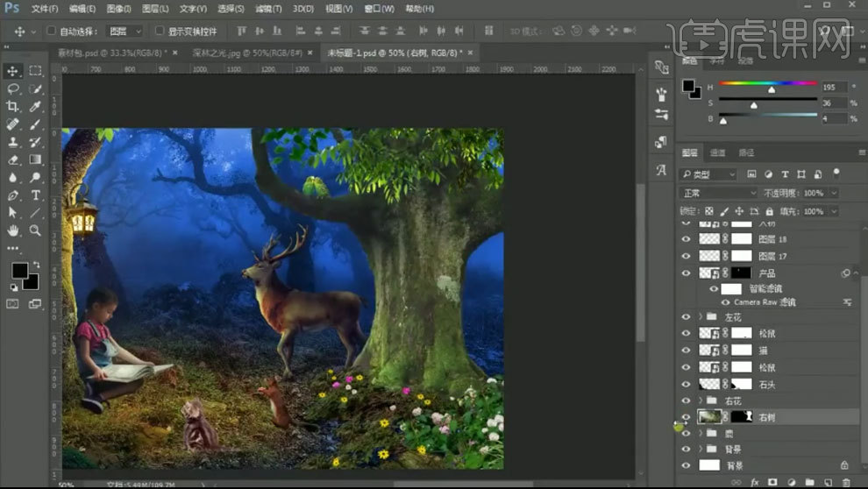868x489 pixels.
Task: Switch to 素材包.psd document tab
Action: (x=110, y=53)
